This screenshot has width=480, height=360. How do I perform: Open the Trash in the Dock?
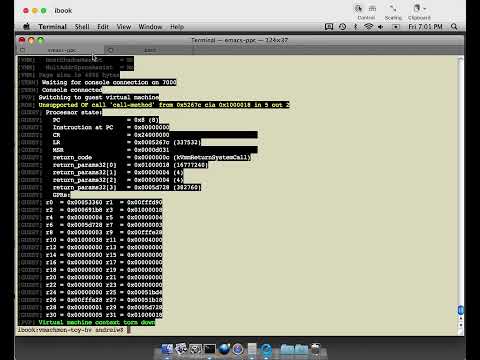[316, 349]
